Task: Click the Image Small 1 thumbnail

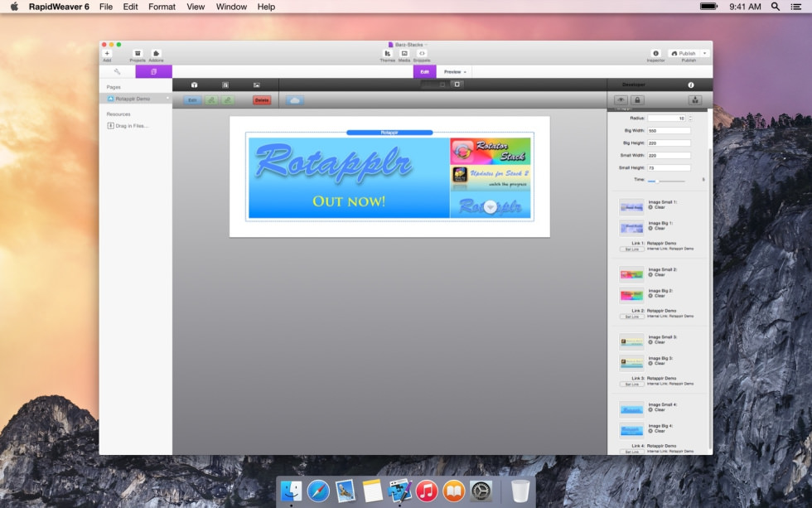Action: tap(631, 206)
